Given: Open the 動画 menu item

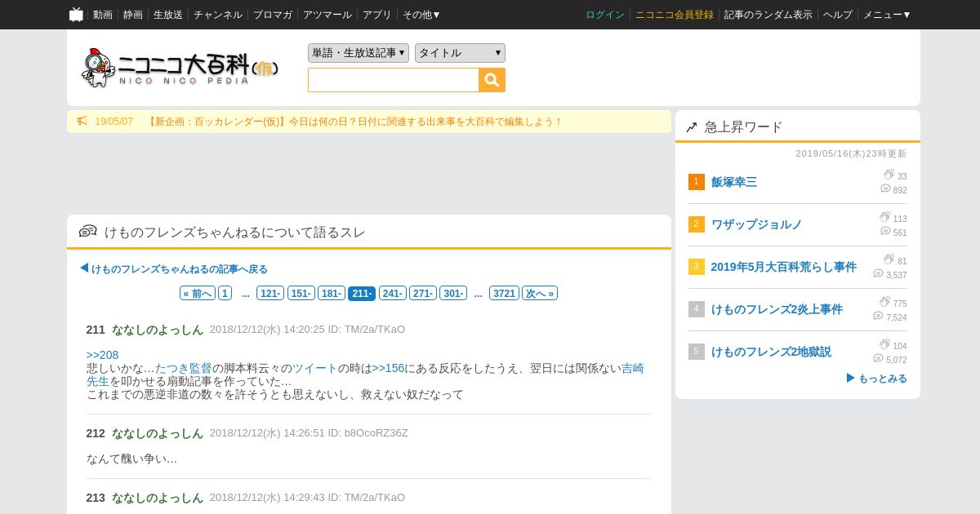Looking at the screenshot, I should coord(103,15).
